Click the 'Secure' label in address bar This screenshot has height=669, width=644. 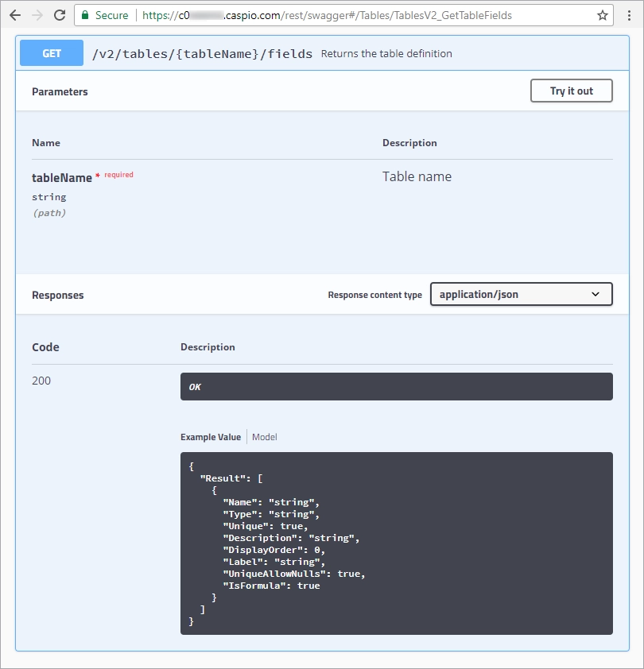(111, 15)
